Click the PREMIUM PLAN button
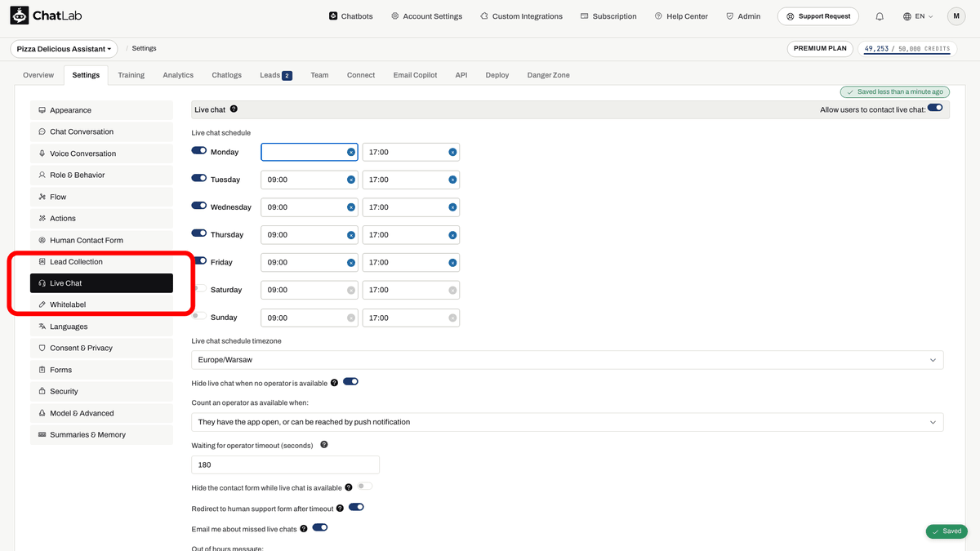This screenshot has height=551, width=980. coord(820,48)
